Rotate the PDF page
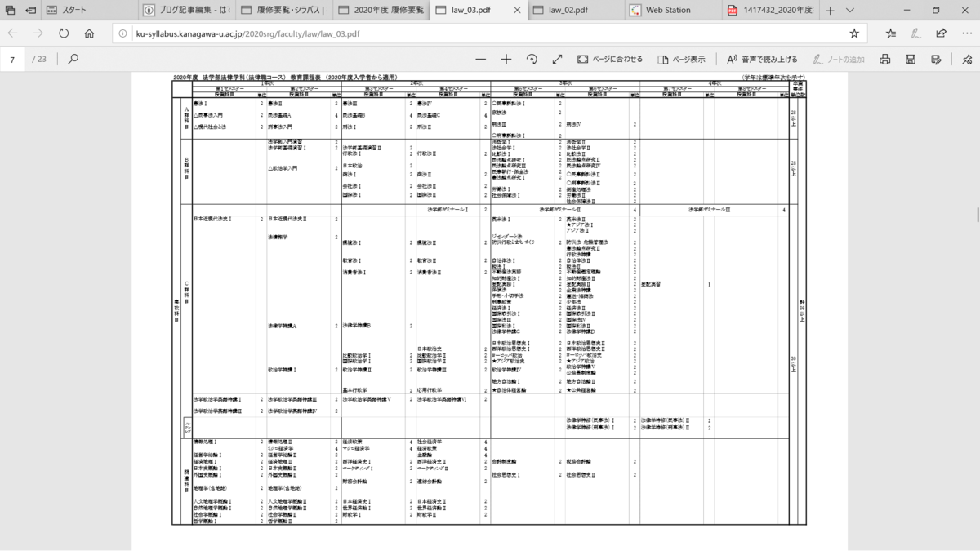Image resolution: width=980 pixels, height=551 pixels. [532, 60]
